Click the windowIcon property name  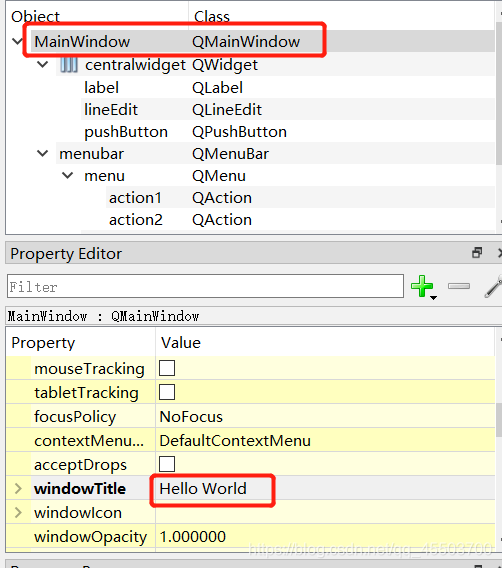(x=78, y=513)
